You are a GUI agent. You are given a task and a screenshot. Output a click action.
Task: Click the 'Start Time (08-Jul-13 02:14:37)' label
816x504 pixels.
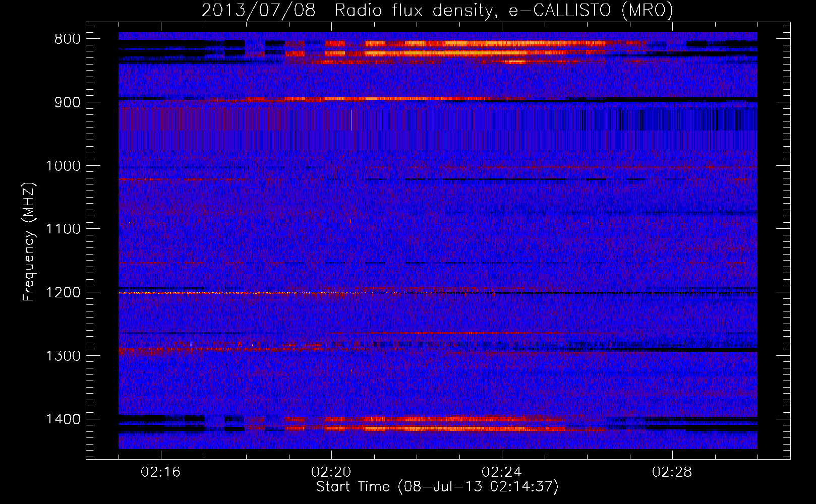tap(437, 487)
